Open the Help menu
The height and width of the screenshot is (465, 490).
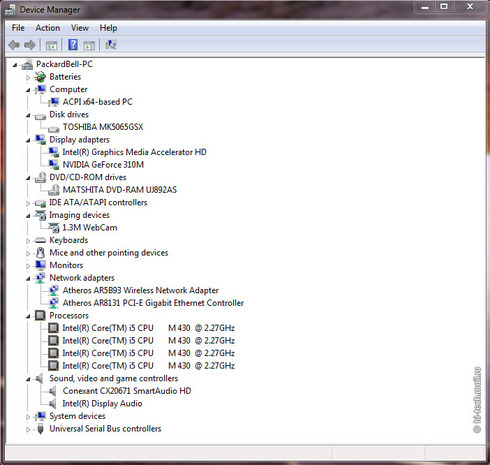[x=108, y=28]
